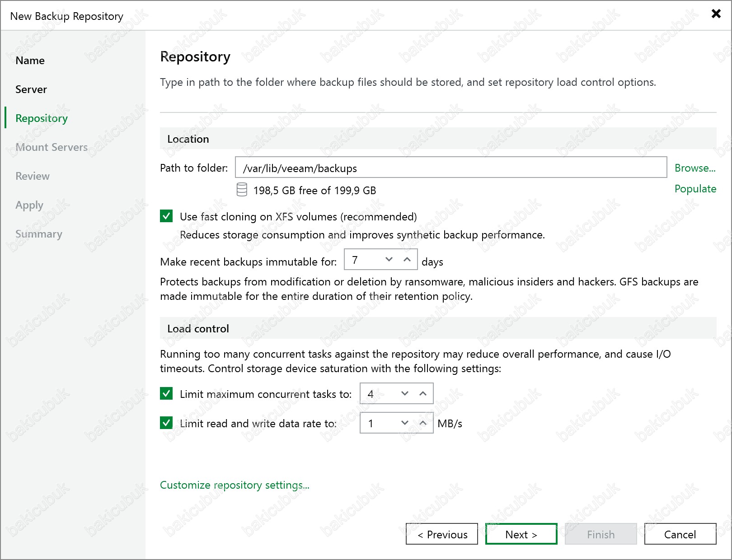Screen dimensions: 732x560
Task: Click Populate to refresh capacity
Action: pyautogui.click(x=695, y=189)
